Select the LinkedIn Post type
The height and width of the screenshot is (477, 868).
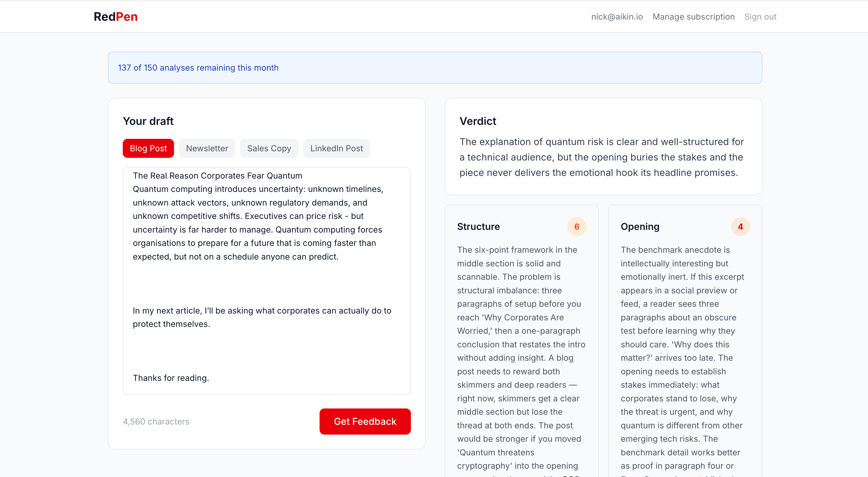point(337,148)
